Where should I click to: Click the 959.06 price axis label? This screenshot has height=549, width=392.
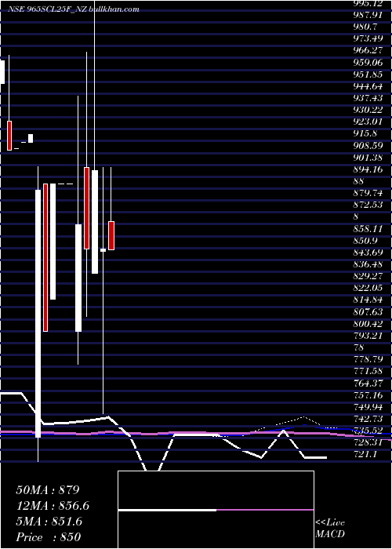coord(368,62)
